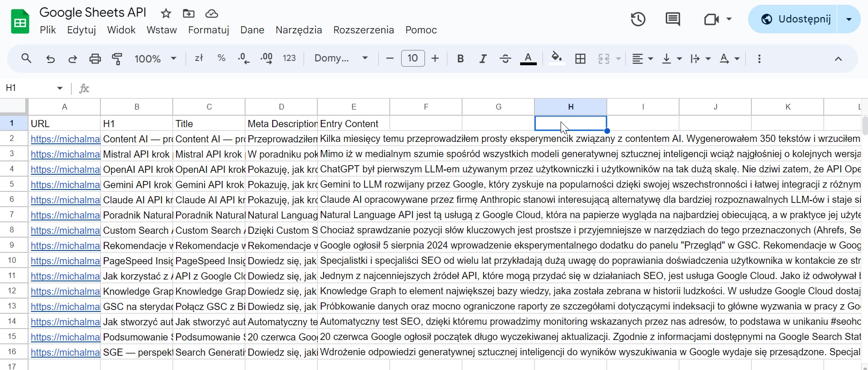Image resolution: width=868 pixels, height=370 pixels.
Task: Decrease font size with minus
Action: [x=390, y=59]
